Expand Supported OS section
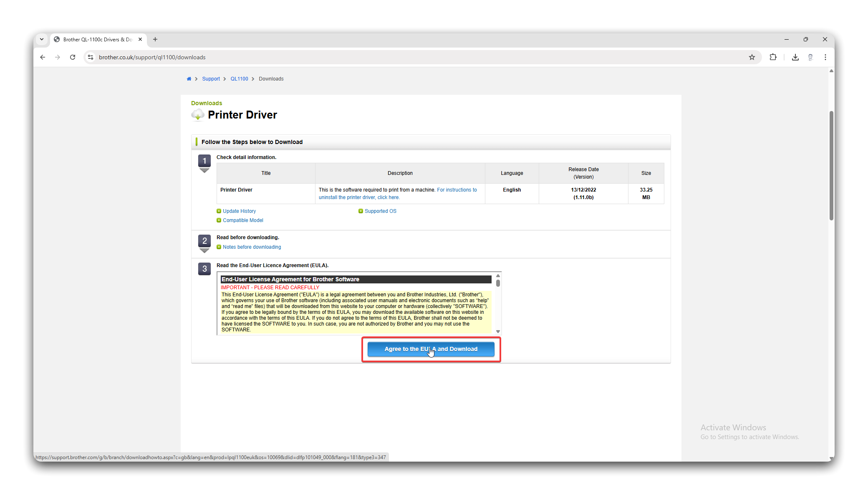 point(380,211)
